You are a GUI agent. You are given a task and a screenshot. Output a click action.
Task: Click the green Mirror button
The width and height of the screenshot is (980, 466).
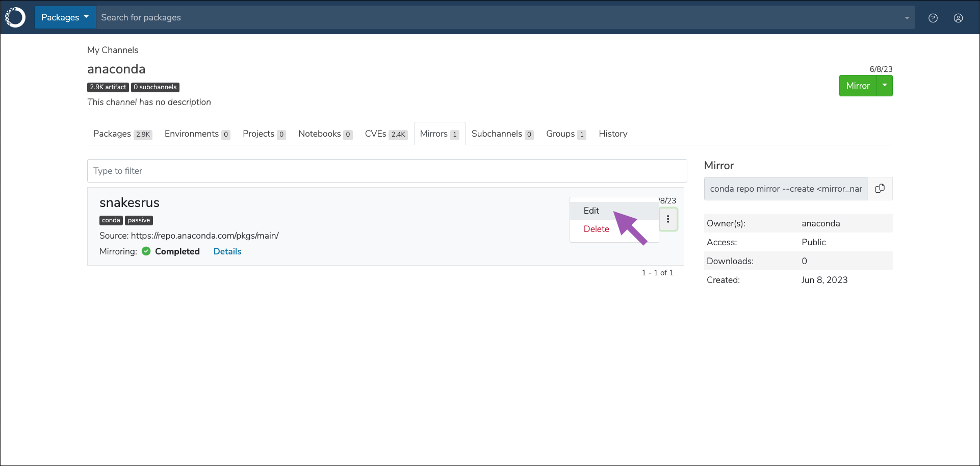(x=858, y=86)
